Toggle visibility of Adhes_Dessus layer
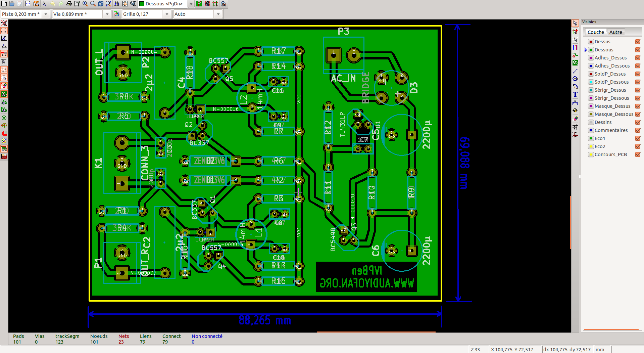This screenshot has height=353, width=644. pos(638,58)
